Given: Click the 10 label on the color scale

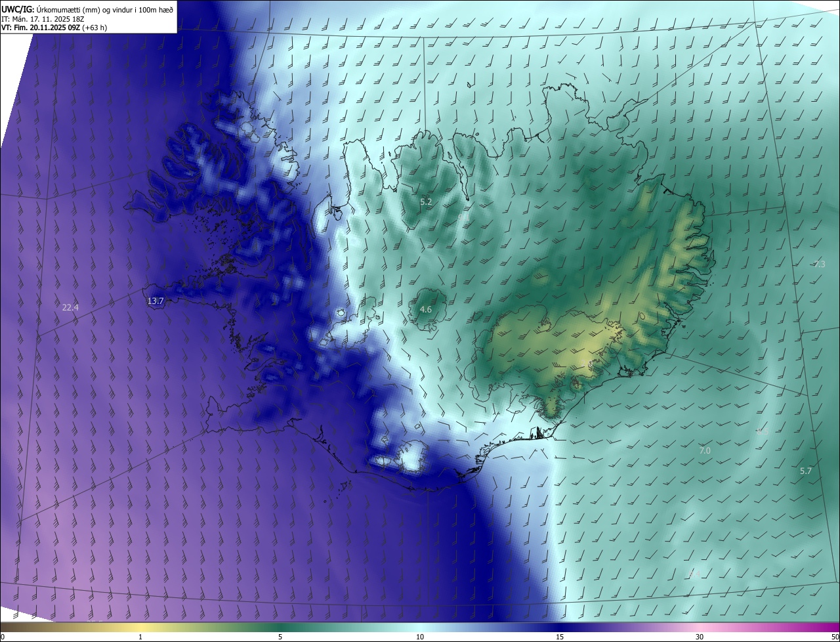Looking at the screenshot, I should (x=420, y=637).
